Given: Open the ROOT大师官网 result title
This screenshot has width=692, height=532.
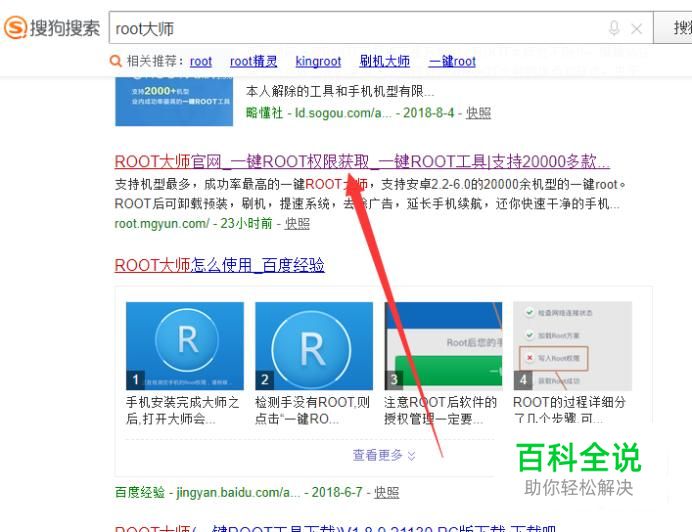Looking at the screenshot, I should tap(362, 162).
